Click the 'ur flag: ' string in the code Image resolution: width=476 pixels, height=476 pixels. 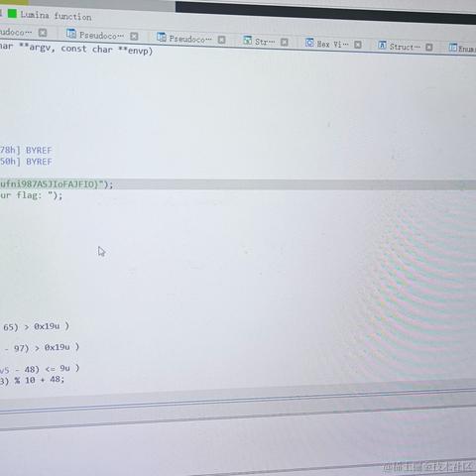(28, 195)
